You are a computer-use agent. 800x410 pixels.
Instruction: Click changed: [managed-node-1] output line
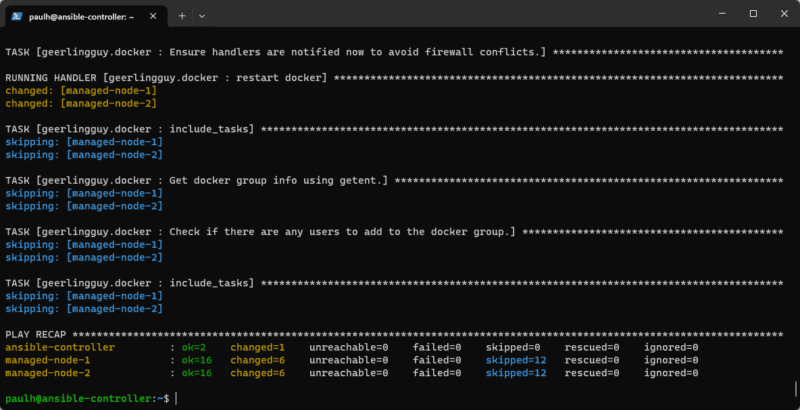[x=81, y=90]
